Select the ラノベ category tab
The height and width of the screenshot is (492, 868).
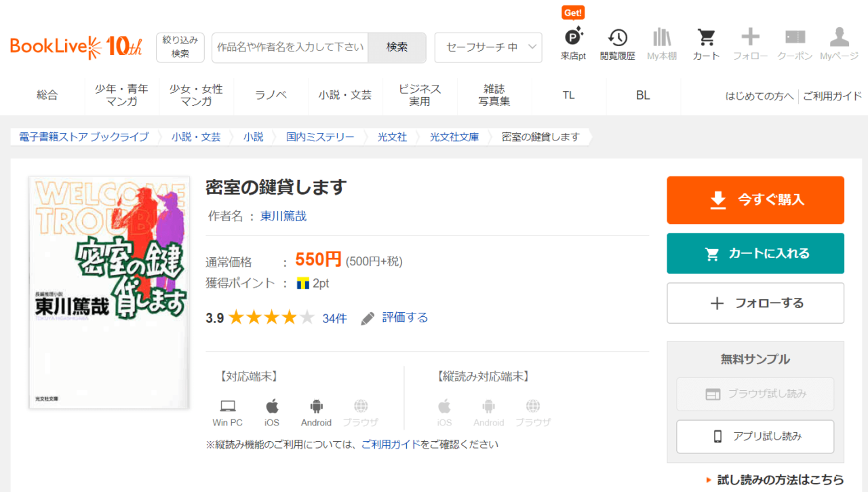coord(271,96)
